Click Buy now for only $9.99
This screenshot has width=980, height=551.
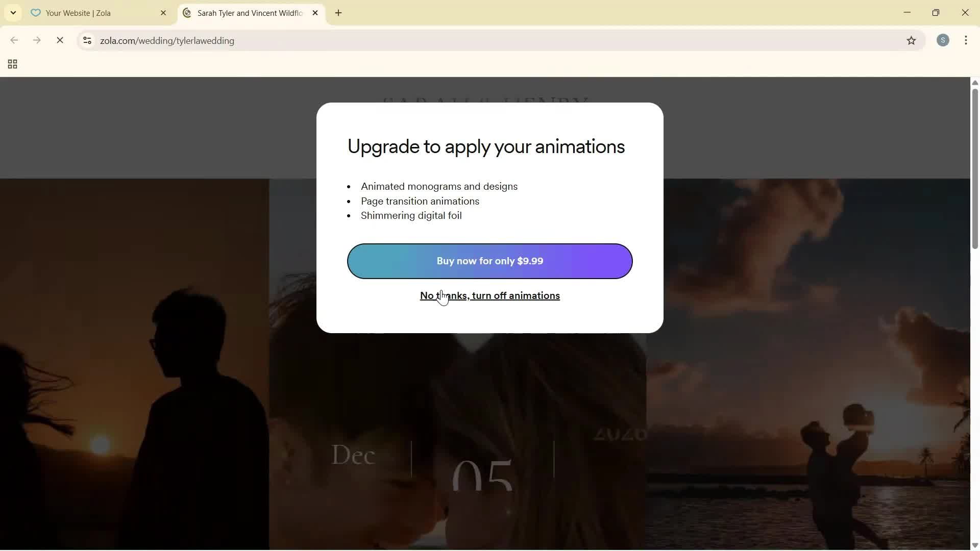click(489, 261)
